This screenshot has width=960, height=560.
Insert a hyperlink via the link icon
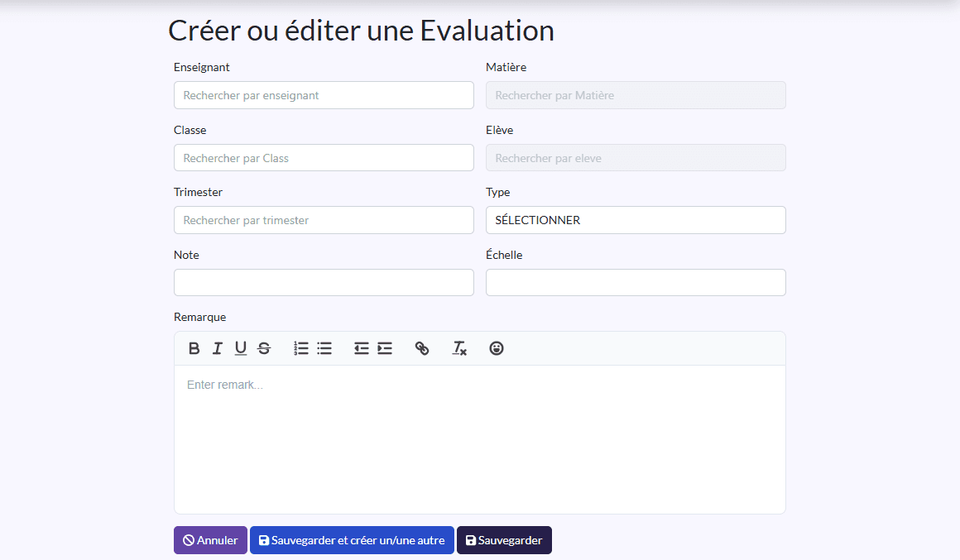click(422, 348)
